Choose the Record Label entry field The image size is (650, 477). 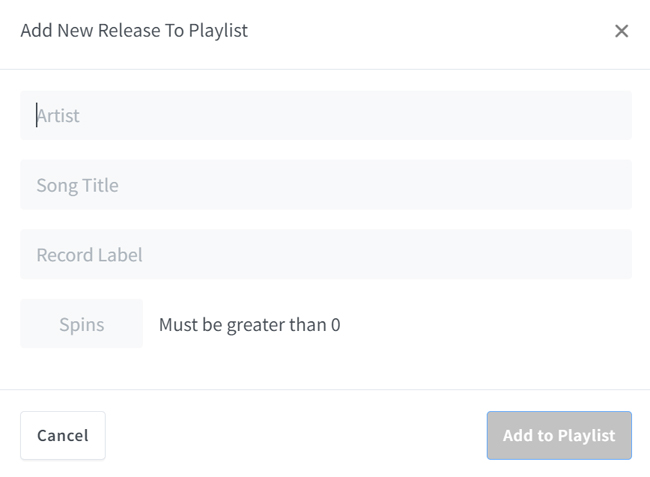(x=326, y=255)
